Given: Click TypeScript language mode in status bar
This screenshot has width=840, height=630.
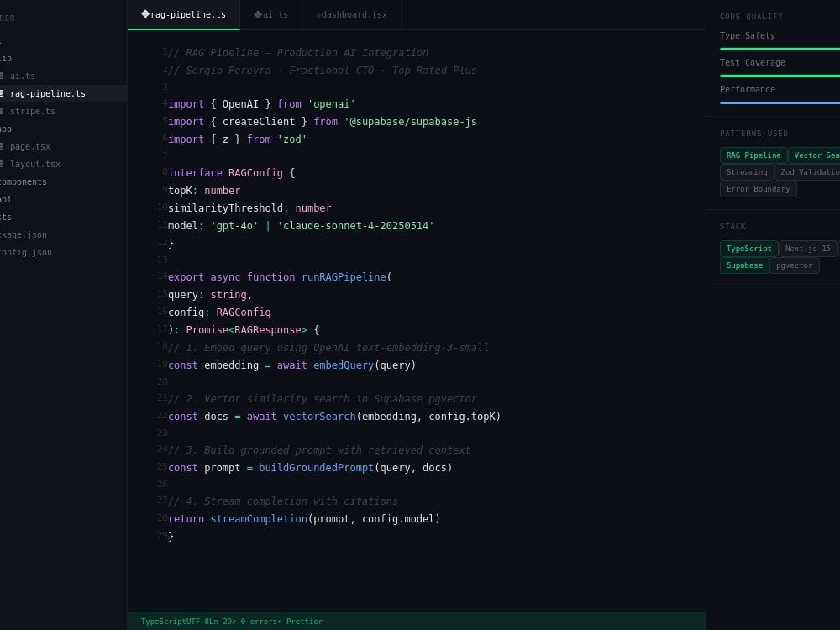Looking at the screenshot, I should click(164, 622).
